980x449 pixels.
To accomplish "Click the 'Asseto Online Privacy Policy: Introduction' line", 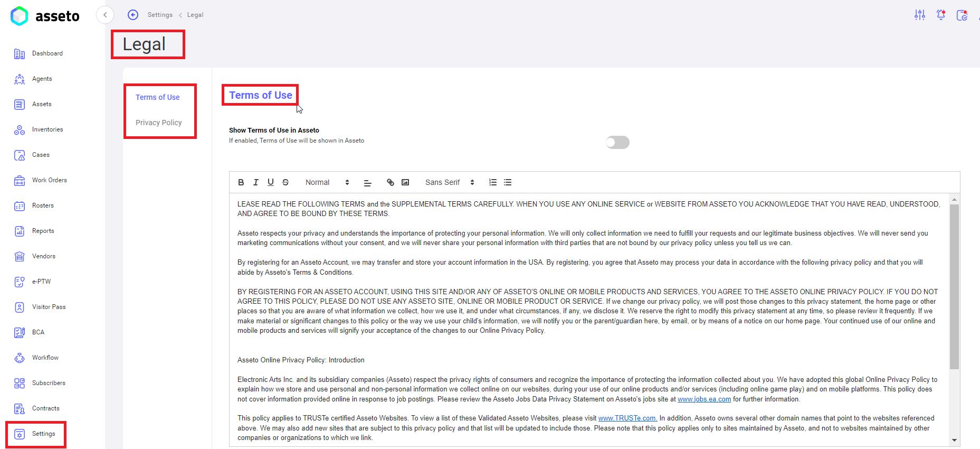I will (x=301, y=360).
